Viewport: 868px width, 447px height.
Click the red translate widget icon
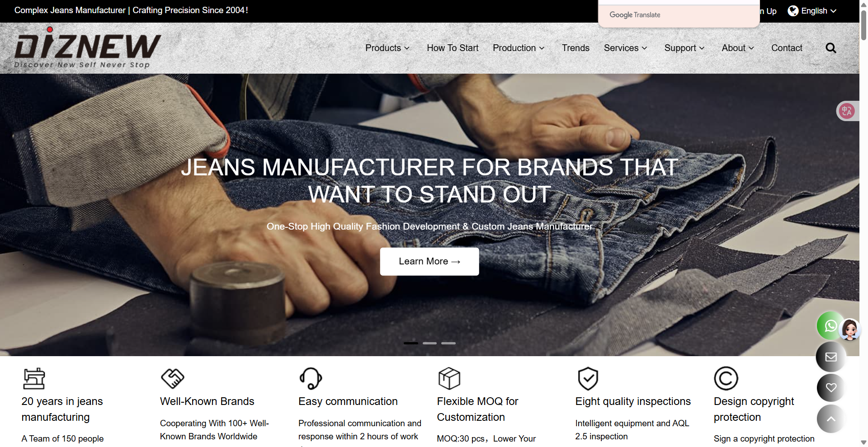(847, 111)
